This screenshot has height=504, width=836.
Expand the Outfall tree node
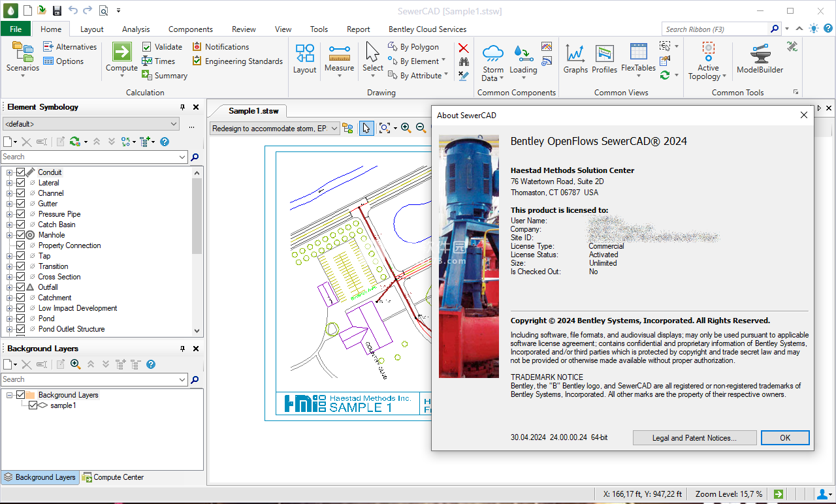[x=10, y=287]
